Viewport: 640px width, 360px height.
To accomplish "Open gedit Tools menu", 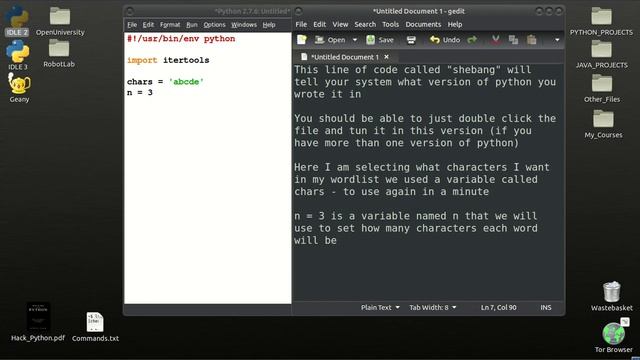I will [390, 24].
